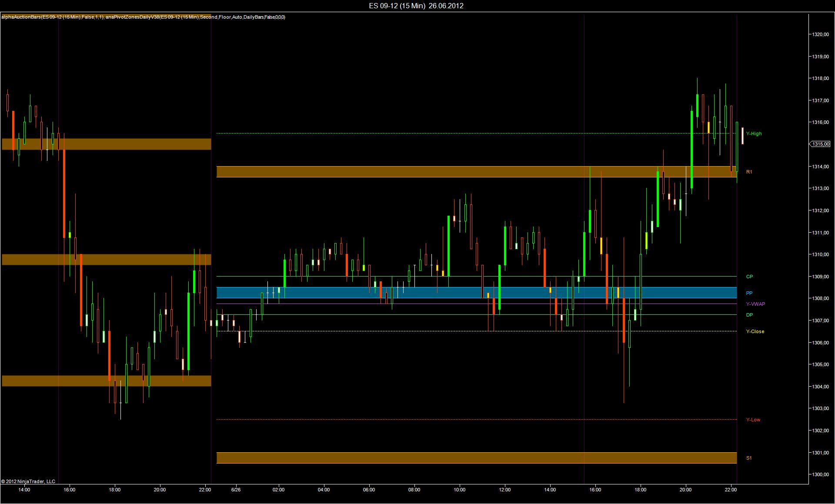Select the DP level label
Viewport: 835px width, 504px height.
coord(749,315)
